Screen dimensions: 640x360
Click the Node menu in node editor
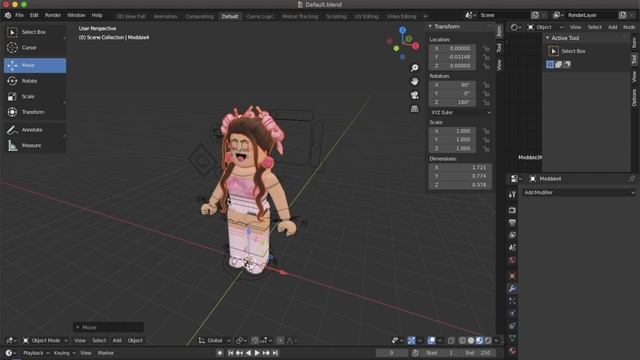tap(629, 27)
